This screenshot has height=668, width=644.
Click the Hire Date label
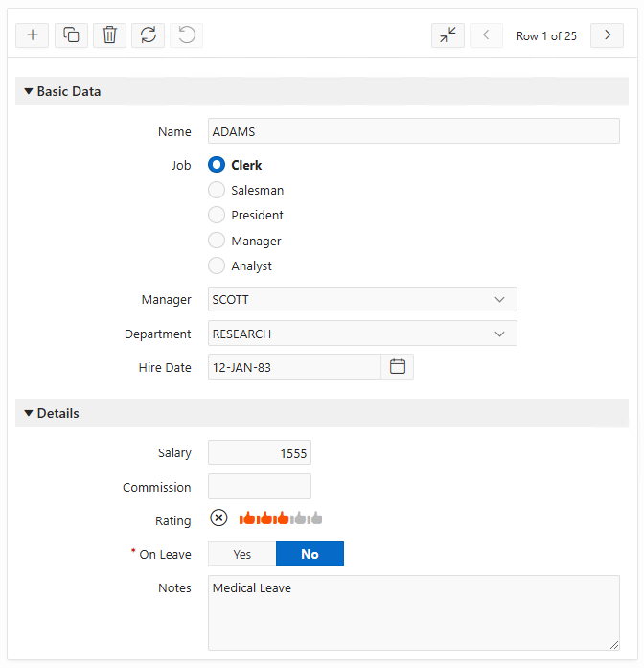tap(165, 368)
